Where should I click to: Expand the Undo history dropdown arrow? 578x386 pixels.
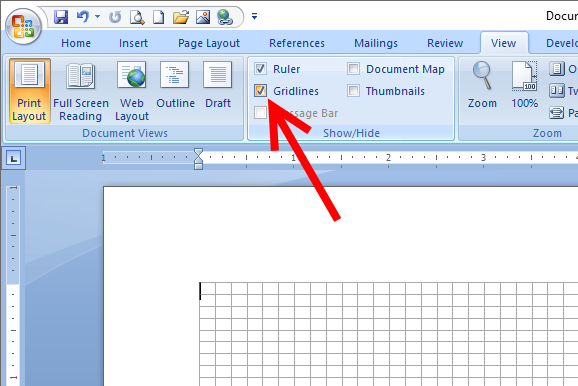97,17
